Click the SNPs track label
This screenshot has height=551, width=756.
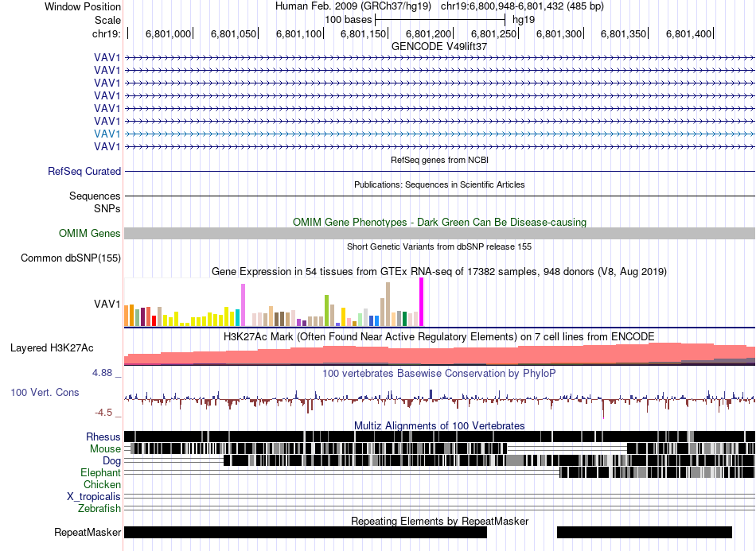[x=107, y=208]
